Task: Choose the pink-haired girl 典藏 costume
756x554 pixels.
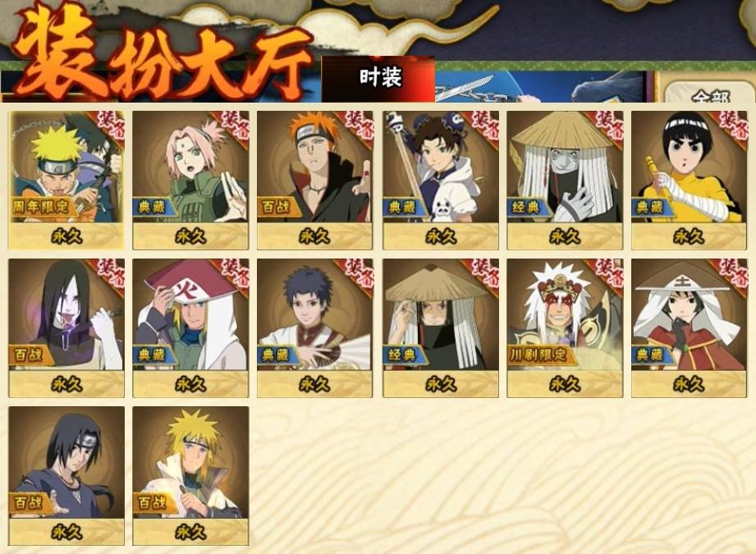Action: click(191, 181)
